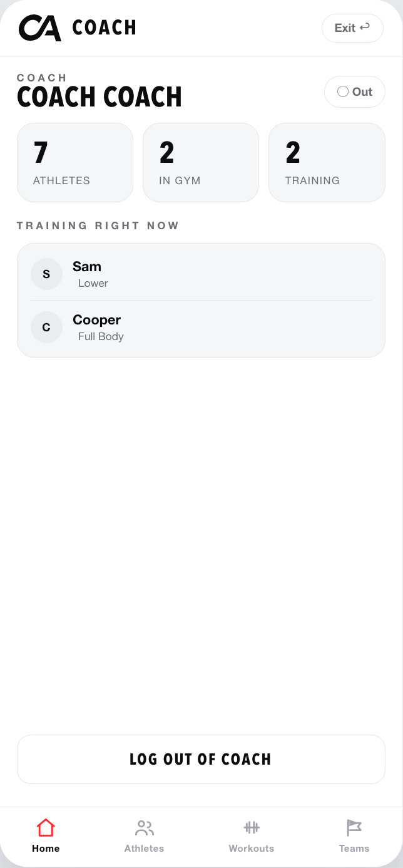Image resolution: width=403 pixels, height=868 pixels.
Task: Toggle the Out status radio
Action: coord(343,91)
